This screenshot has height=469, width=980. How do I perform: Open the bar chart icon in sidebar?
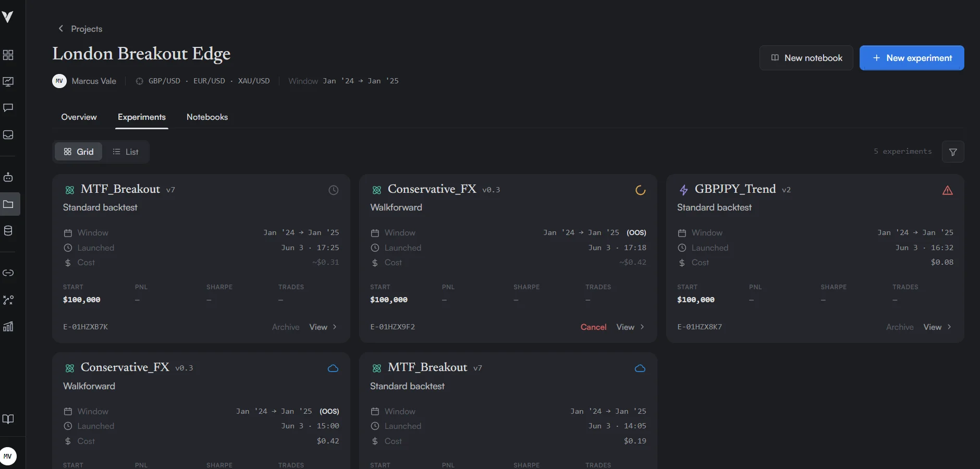8,327
